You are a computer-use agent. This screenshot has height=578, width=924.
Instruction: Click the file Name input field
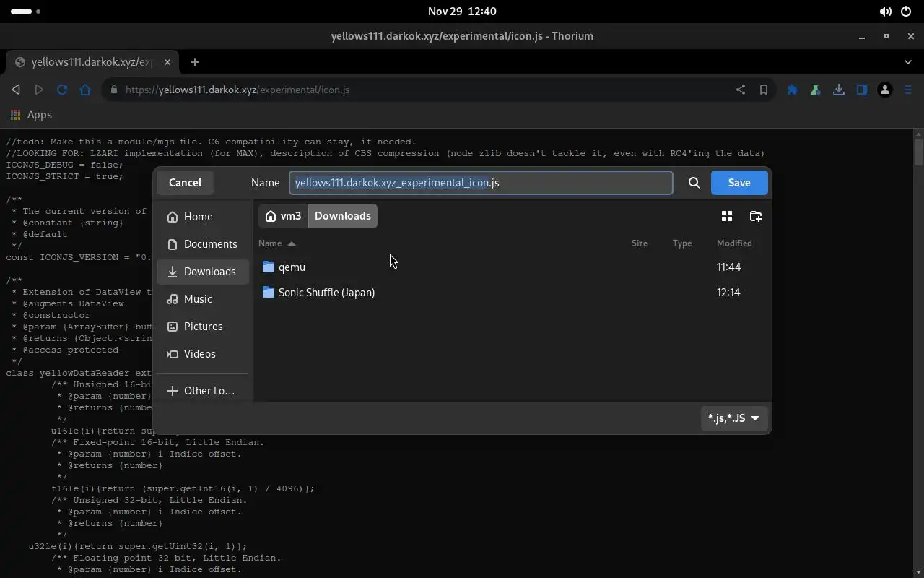(x=481, y=183)
